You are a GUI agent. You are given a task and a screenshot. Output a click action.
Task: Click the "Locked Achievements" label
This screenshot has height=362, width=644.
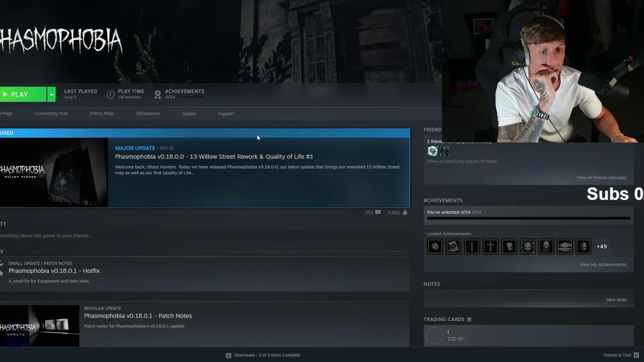tap(449, 234)
